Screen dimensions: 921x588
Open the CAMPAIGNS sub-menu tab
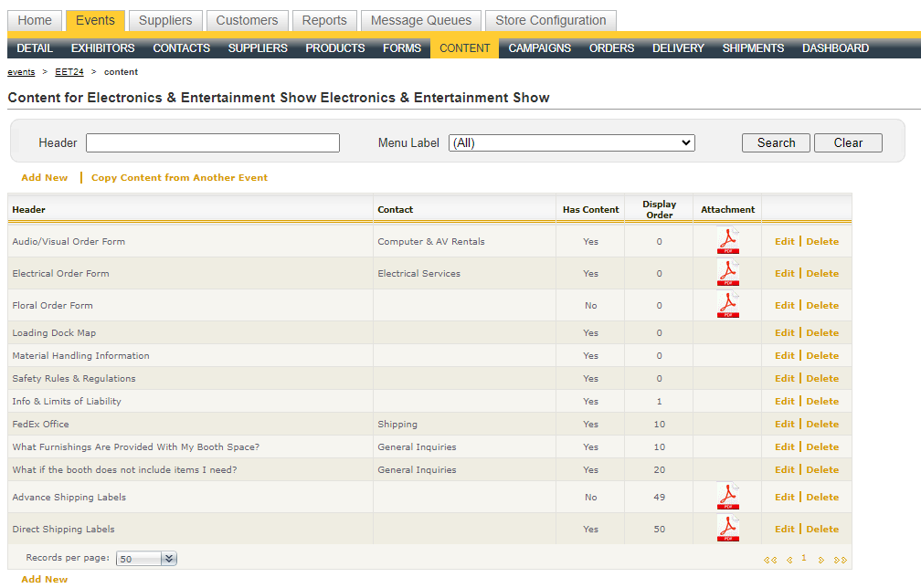coord(539,48)
